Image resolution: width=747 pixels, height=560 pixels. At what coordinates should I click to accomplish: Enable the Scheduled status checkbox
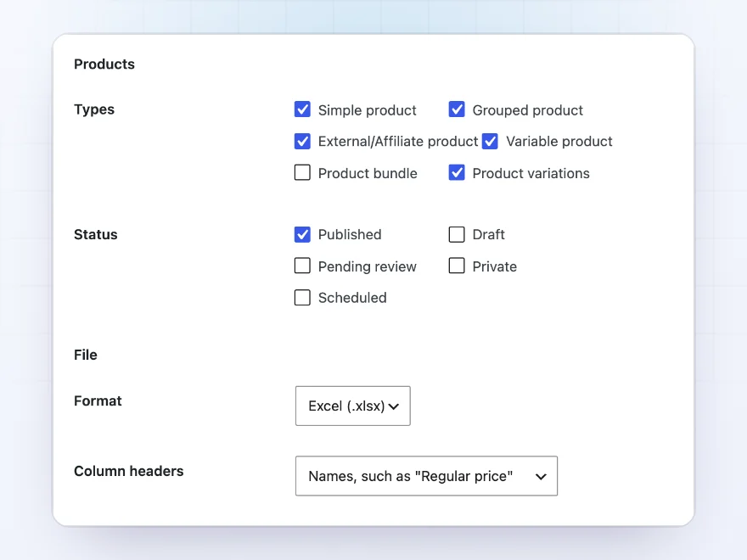point(302,298)
